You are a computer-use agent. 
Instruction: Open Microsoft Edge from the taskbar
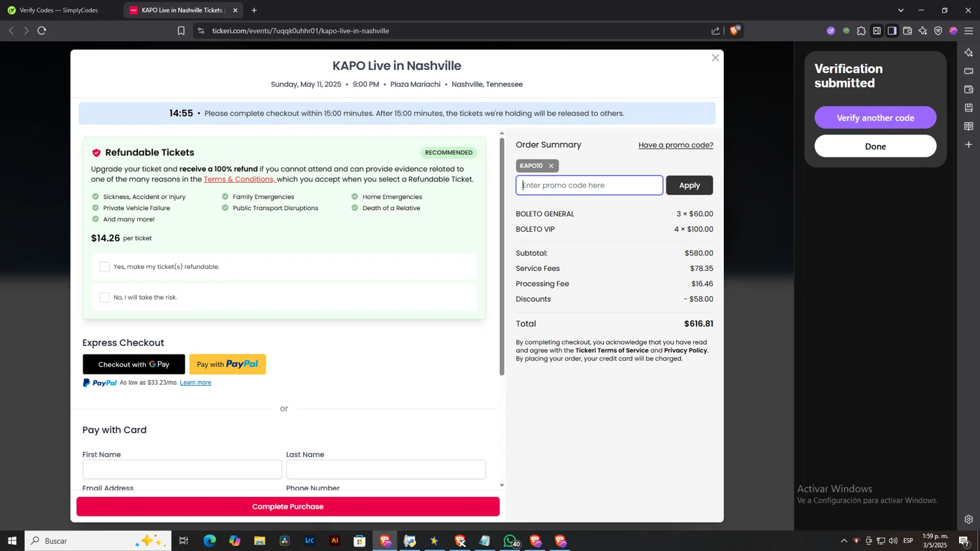(210, 541)
